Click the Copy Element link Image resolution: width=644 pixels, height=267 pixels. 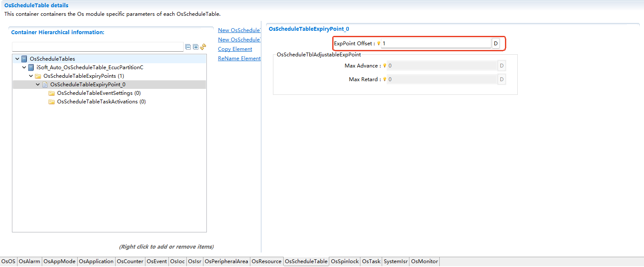click(235, 49)
